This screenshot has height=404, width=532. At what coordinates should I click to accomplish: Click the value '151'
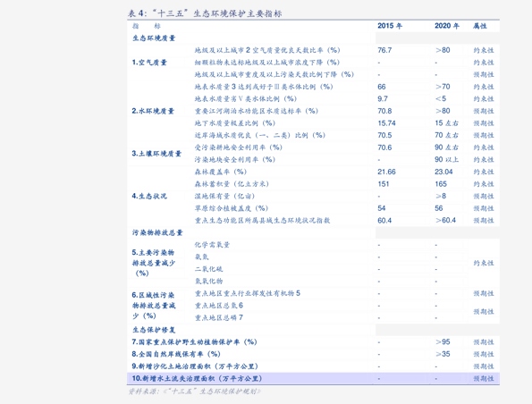click(x=383, y=184)
